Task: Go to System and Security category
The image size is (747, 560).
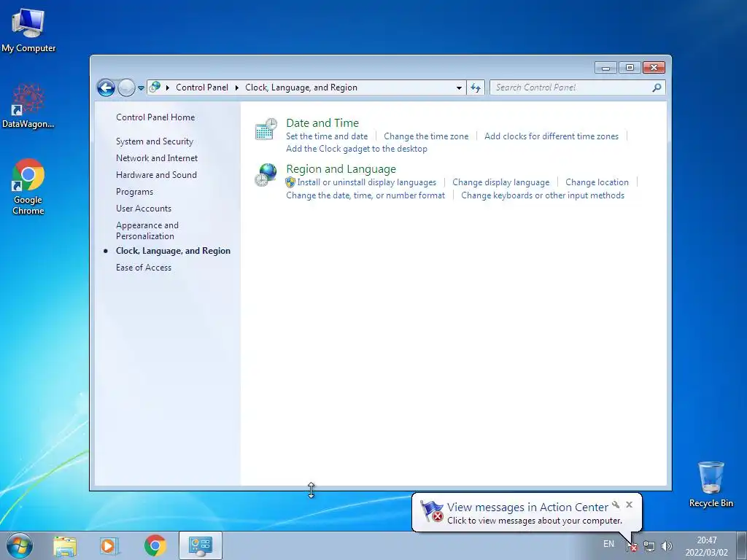Action: [155, 141]
